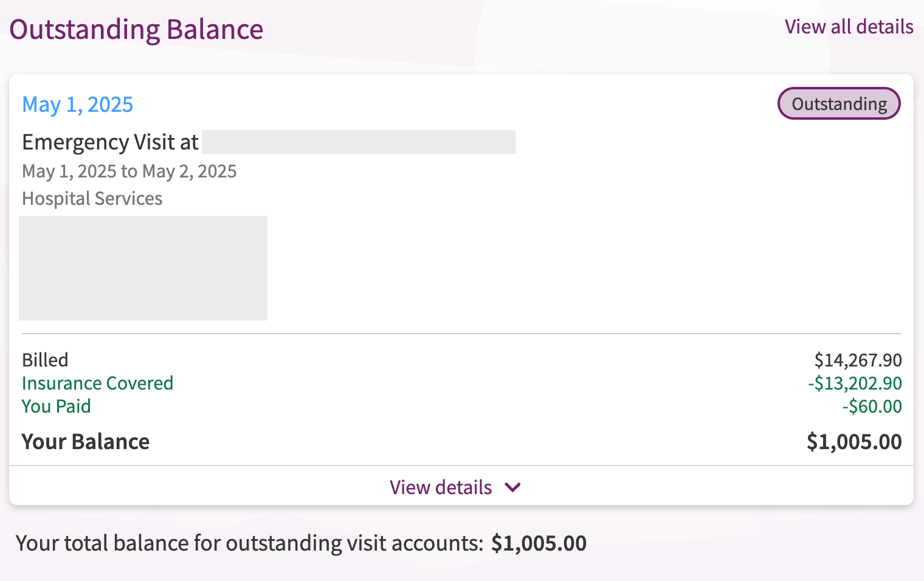Click the Insurance Covered label
924x581 pixels.
97,383
